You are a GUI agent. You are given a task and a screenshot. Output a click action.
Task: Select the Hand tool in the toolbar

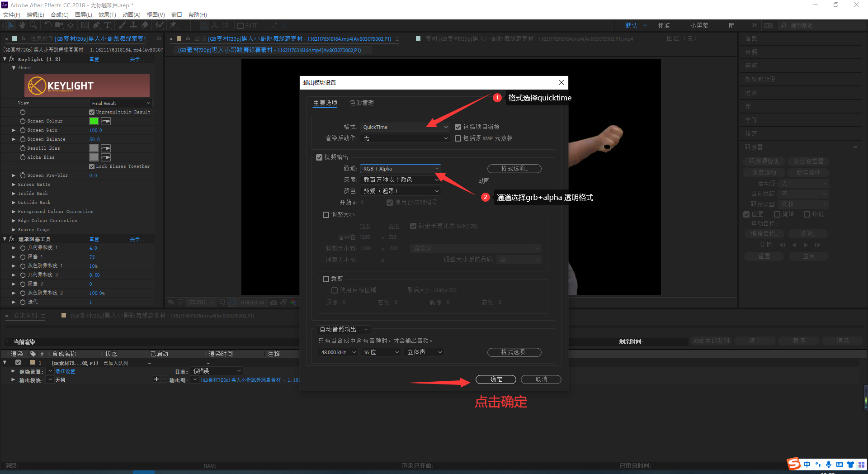tap(22, 25)
